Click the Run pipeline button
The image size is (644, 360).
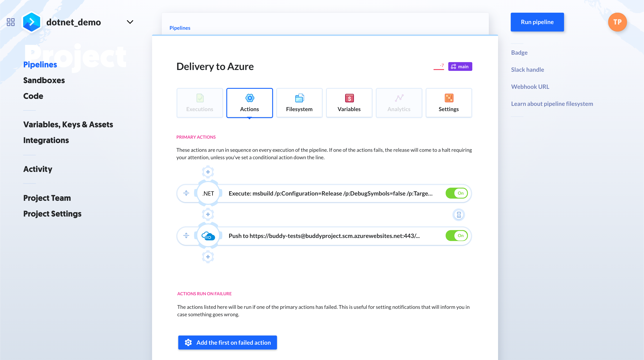click(537, 22)
